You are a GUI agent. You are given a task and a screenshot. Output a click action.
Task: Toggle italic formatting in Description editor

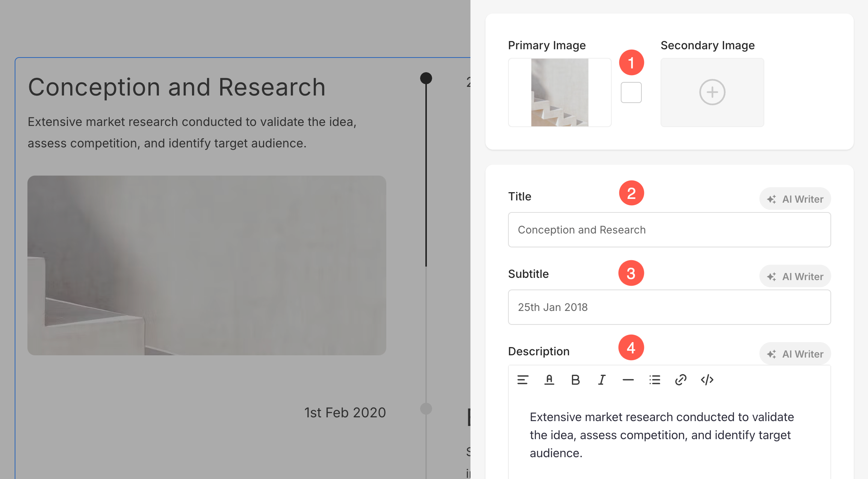point(602,380)
